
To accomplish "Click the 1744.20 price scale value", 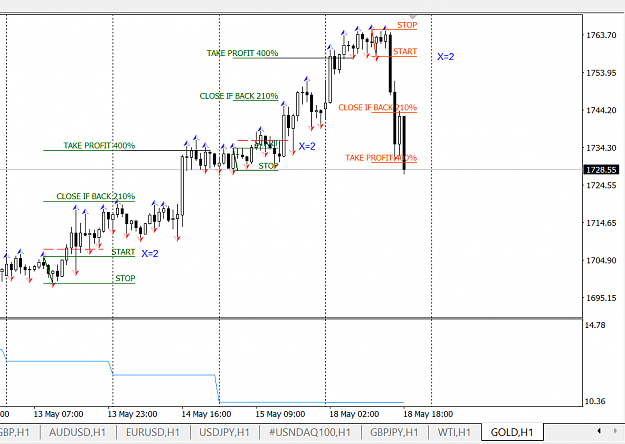I will pyautogui.click(x=601, y=110).
